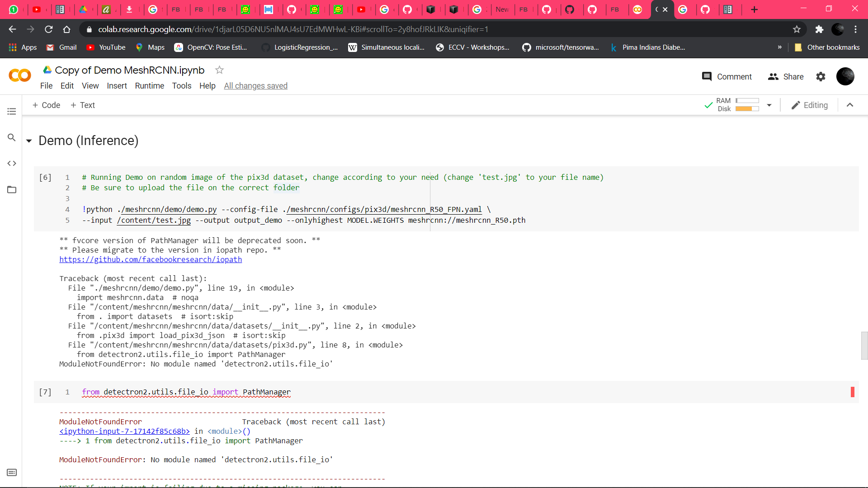The image size is (868, 488).
Task: Open the command palette icon at bottom left
Action: pyautogui.click(x=11, y=472)
